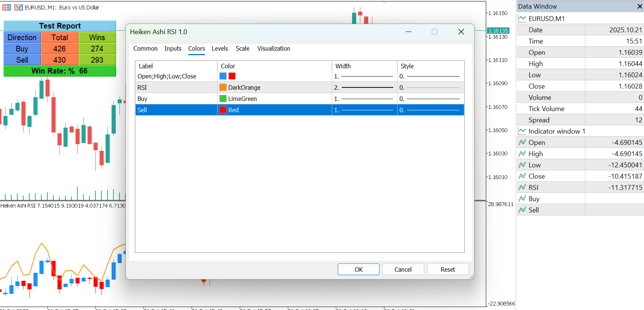Click the current price label 1.16135
This screenshot has height=310, width=644.
(498, 31)
